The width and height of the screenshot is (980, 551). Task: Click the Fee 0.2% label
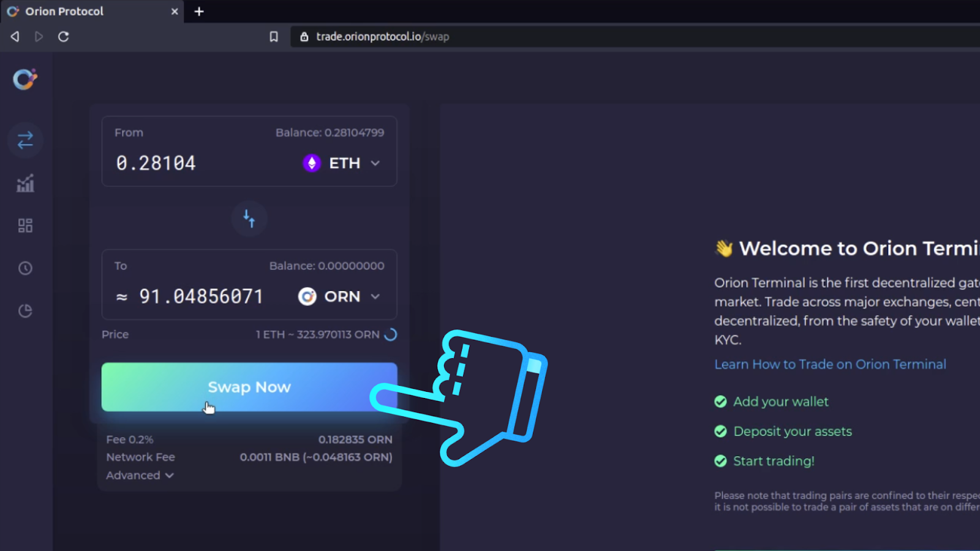click(130, 440)
